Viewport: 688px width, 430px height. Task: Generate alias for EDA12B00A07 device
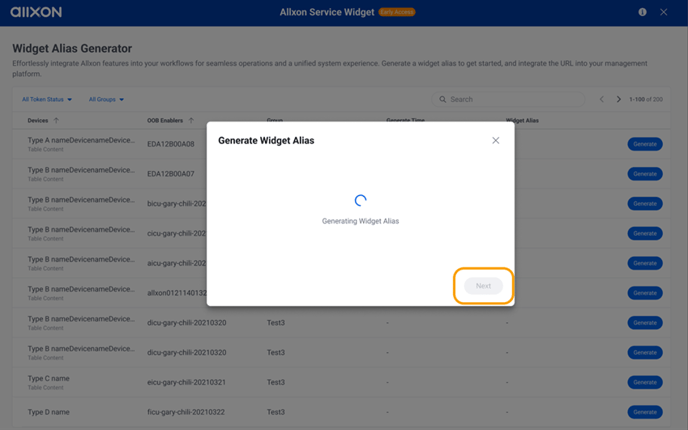coord(645,174)
